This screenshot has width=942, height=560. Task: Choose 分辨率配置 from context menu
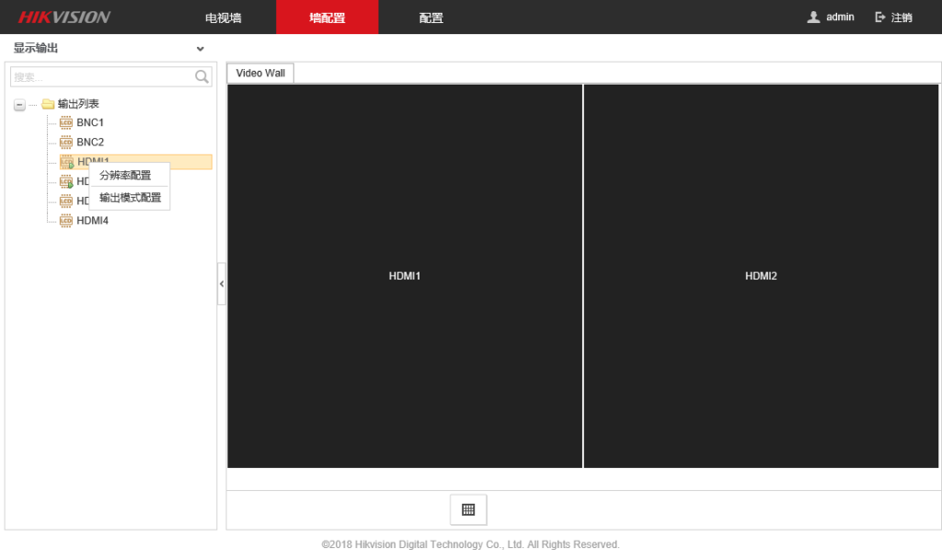pyautogui.click(x=125, y=176)
